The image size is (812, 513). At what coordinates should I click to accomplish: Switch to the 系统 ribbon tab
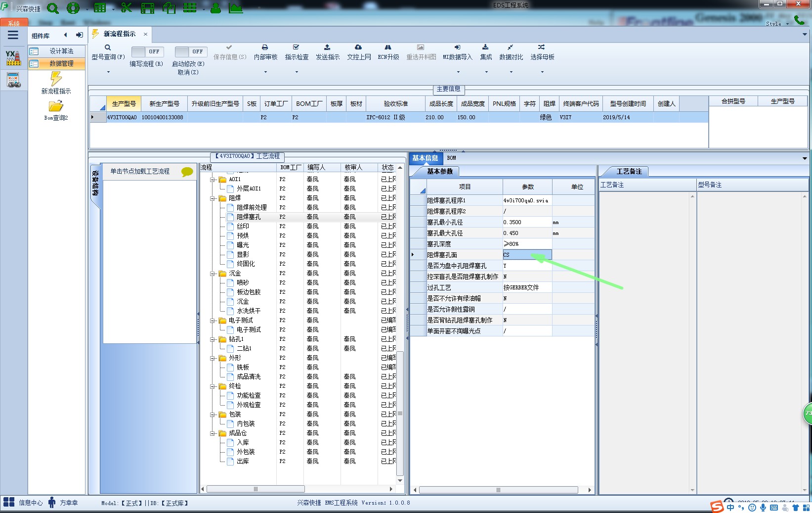[x=14, y=23]
